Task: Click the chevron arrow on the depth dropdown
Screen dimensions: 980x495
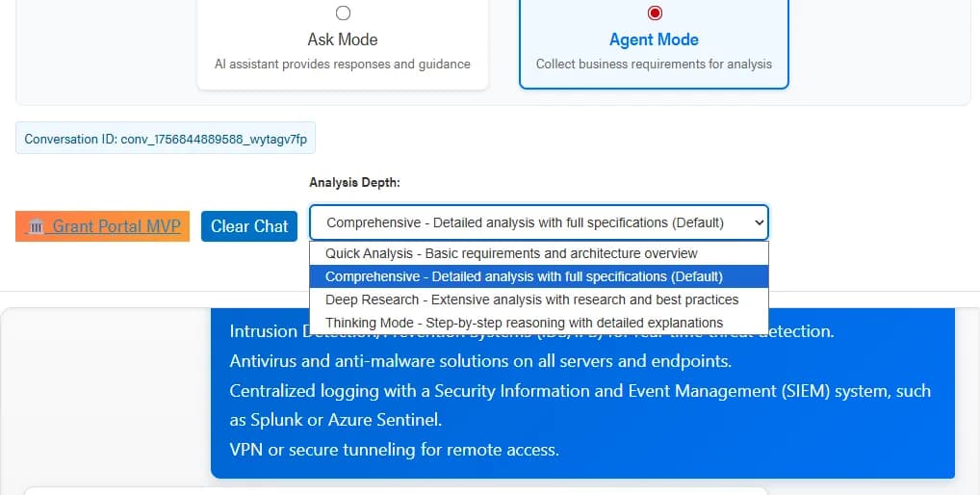Action: [x=759, y=222]
